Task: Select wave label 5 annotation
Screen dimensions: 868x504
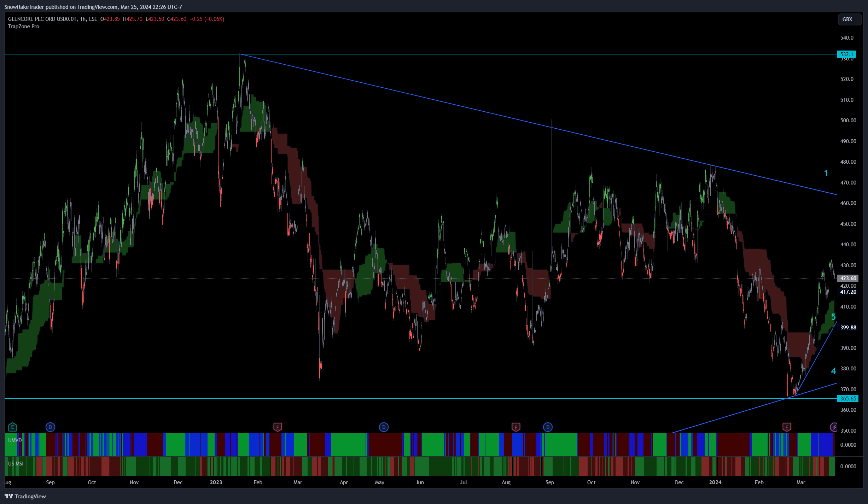Action: (833, 317)
